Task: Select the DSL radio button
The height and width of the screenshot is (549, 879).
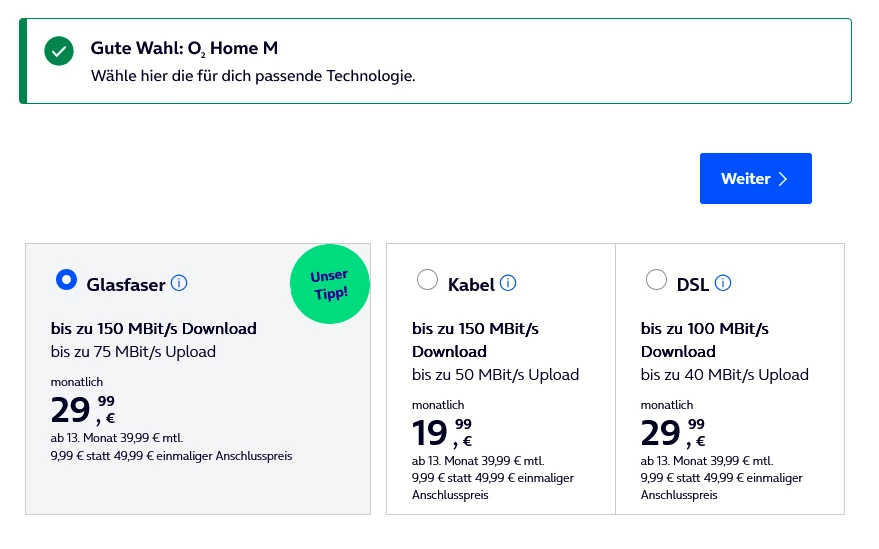Action: click(656, 281)
